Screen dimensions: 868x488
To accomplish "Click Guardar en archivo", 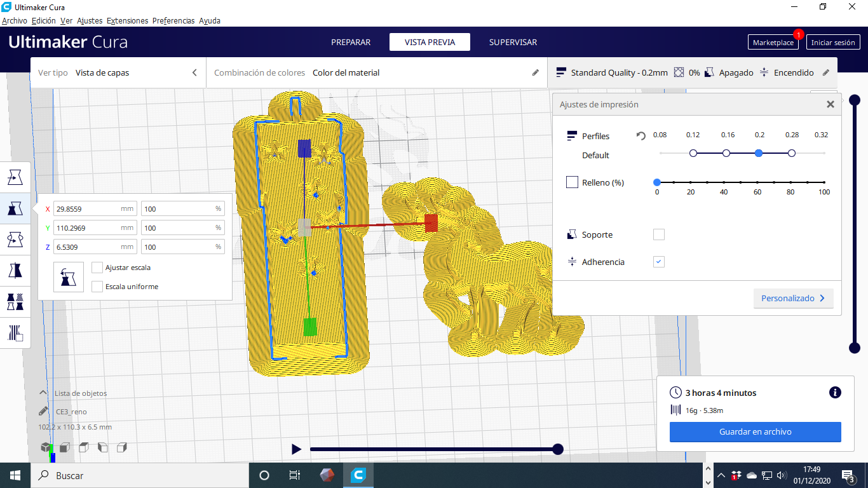I will point(756,431).
